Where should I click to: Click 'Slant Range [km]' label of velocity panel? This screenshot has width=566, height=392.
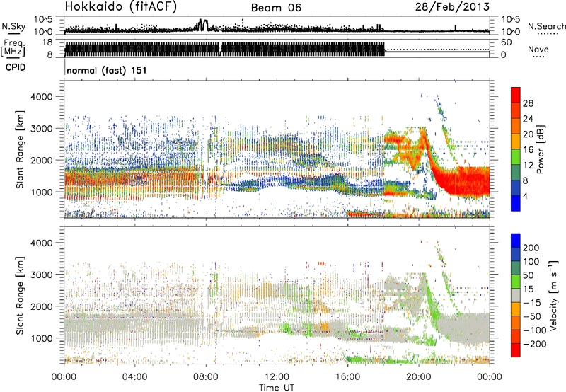[x=20, y=296]
